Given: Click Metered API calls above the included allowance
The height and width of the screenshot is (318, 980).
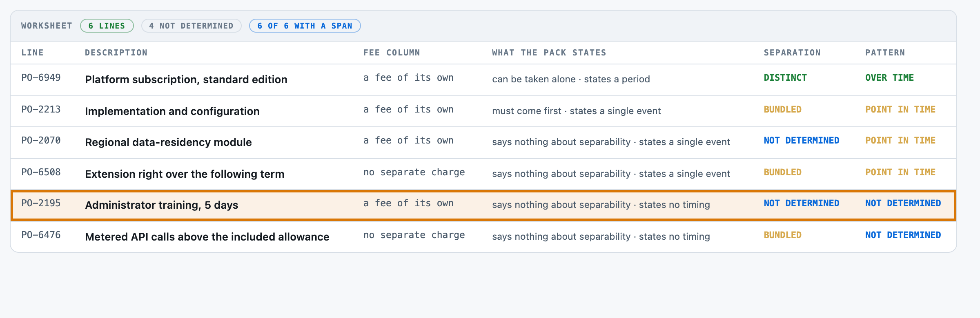Looking at the screenshot, I should [x=207, y=237].
